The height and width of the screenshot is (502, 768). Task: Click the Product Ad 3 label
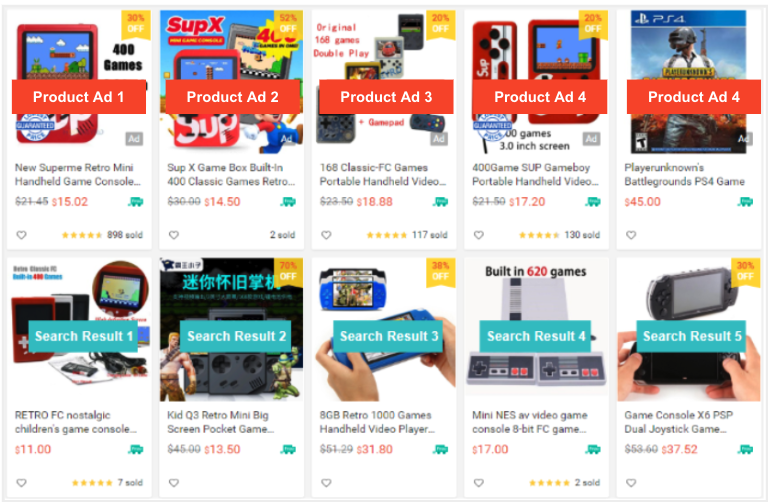point(386,97)
